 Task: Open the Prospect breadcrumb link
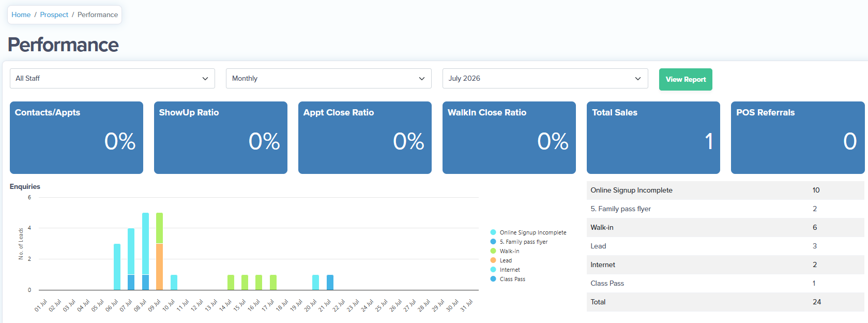[x=54, y=14]
